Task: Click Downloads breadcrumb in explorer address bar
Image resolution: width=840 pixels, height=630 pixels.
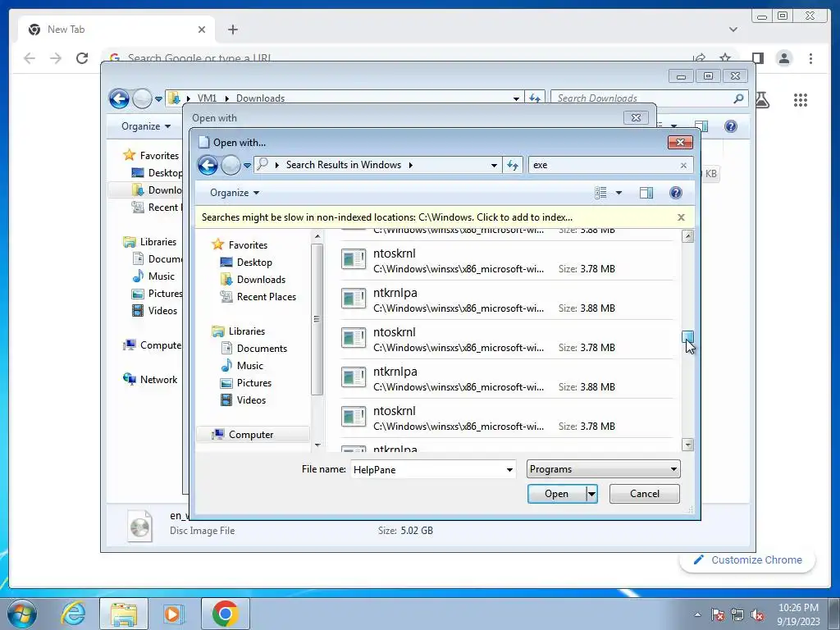Action: (x=260, y=98)
